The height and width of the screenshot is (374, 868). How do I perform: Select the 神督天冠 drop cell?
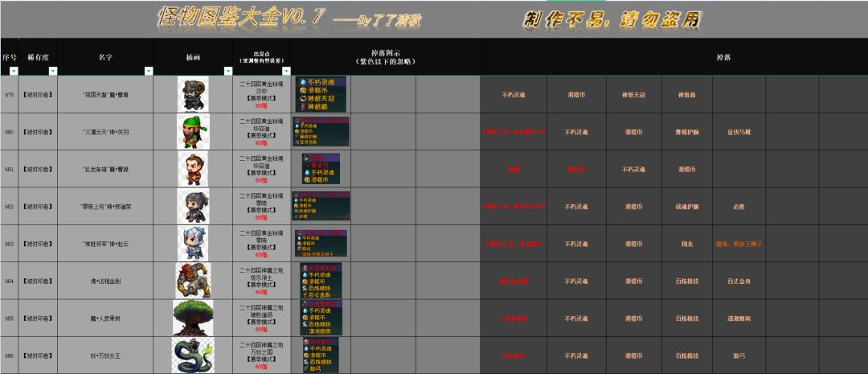634,95
